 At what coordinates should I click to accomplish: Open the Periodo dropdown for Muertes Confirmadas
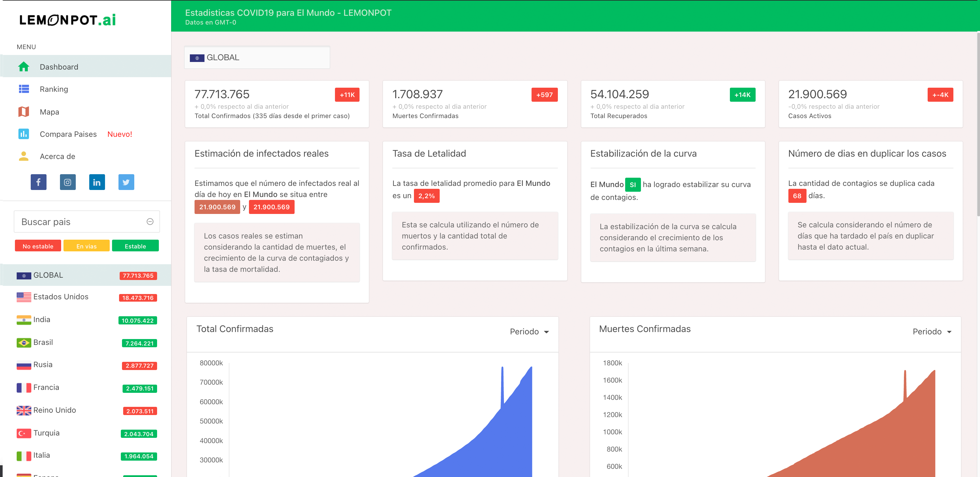tap(932, 331)
